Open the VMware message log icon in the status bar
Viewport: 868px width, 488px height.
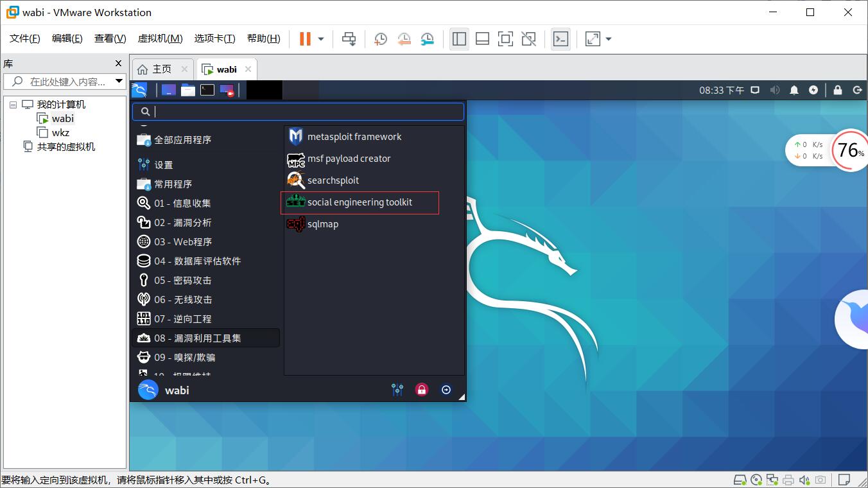pyautogui.click(x=844, y=480)
